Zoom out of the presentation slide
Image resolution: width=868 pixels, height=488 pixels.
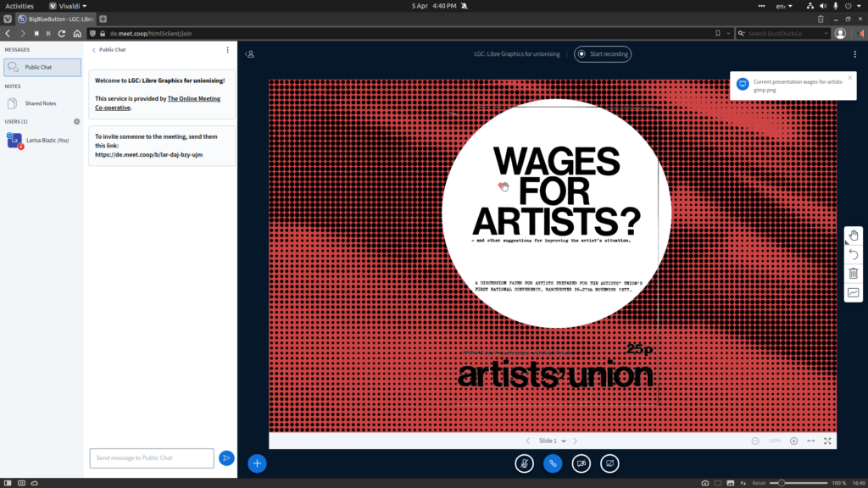click(x=755, y=441)
